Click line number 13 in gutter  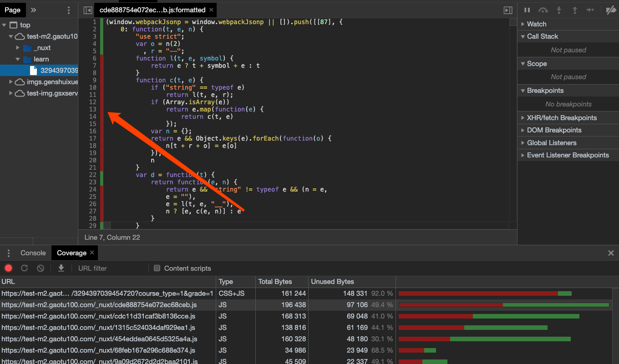[93, 109]
